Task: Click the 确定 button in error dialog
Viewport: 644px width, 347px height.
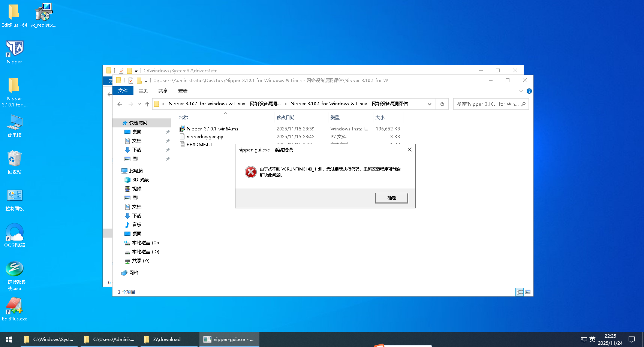Action: [x=391, y=198]
